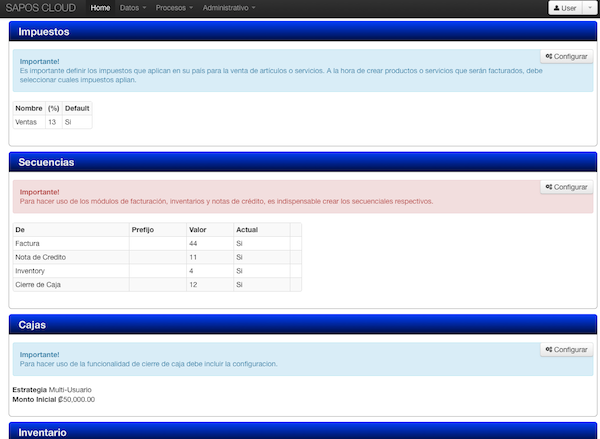Click the person icon on the User button
This screenshot has width=600, height=439.
pos(556,8)
